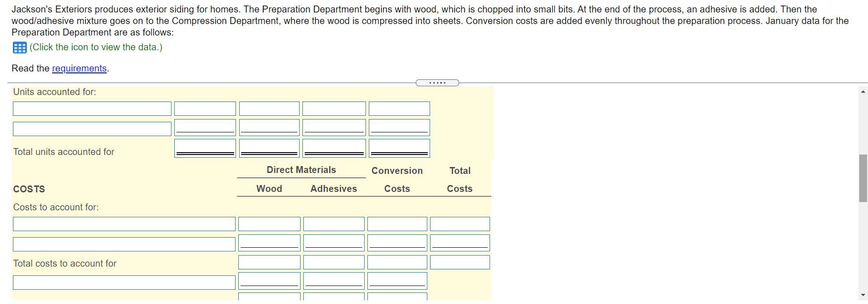Click second units row, first numeric field

click(x=205, y=128)
